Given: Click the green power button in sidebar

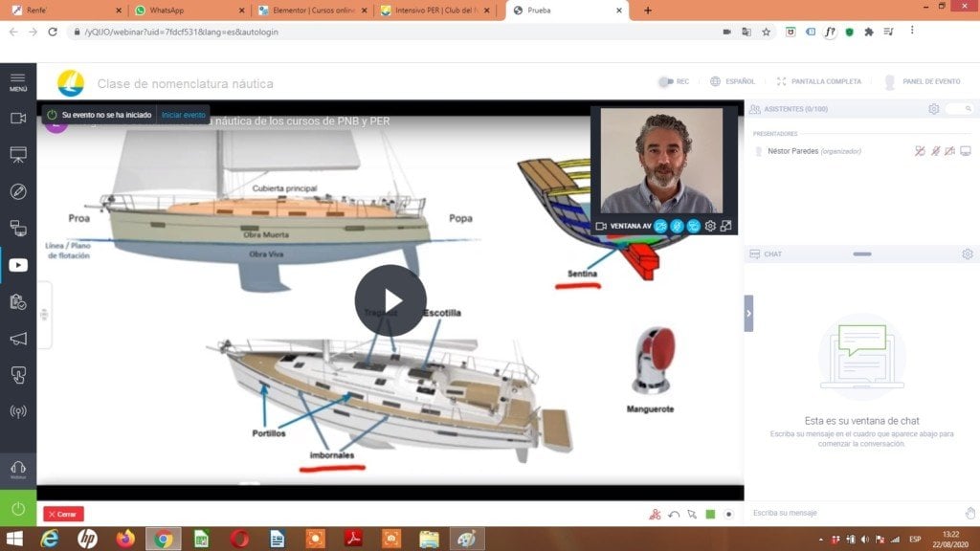Looking at the screenshot, I should (x=18, y=509).
